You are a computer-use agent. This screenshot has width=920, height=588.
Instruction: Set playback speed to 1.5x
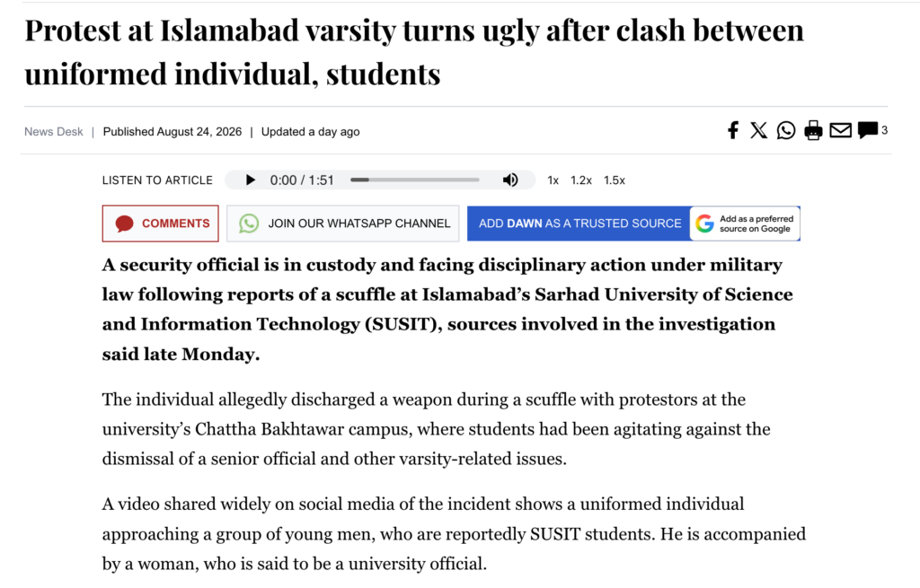point(615,180)
